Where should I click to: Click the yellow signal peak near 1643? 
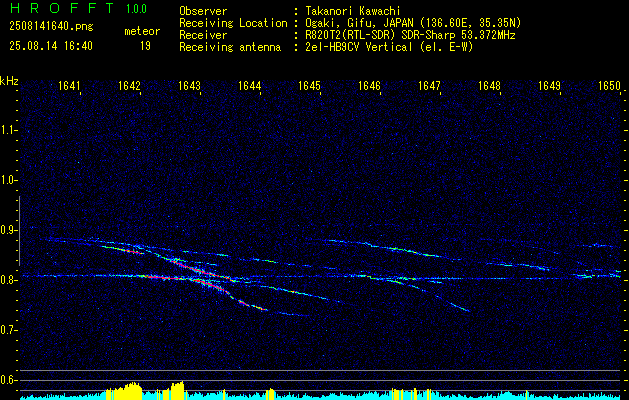coord(177,390)
